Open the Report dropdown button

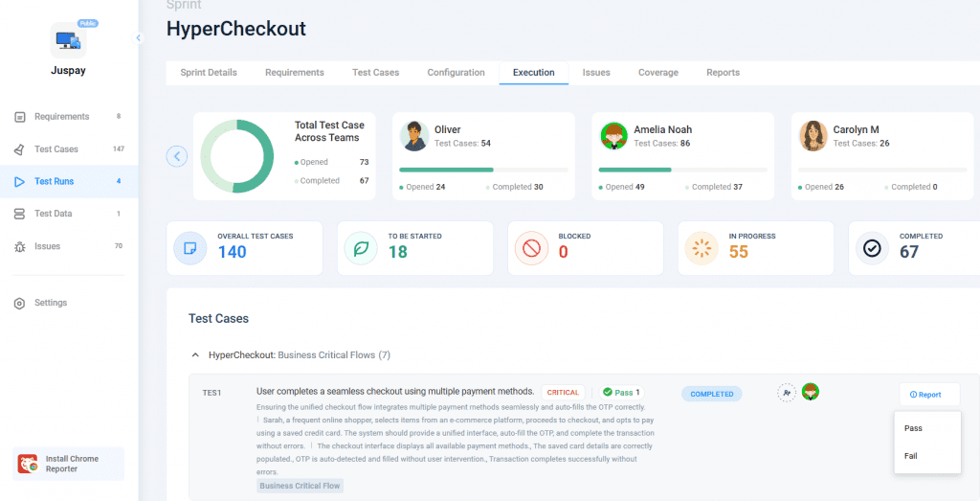(x=929, y=395)
